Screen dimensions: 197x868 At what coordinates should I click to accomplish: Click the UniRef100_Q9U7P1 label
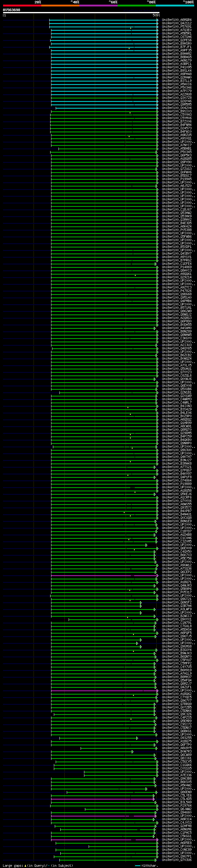(x=176, y=856)
